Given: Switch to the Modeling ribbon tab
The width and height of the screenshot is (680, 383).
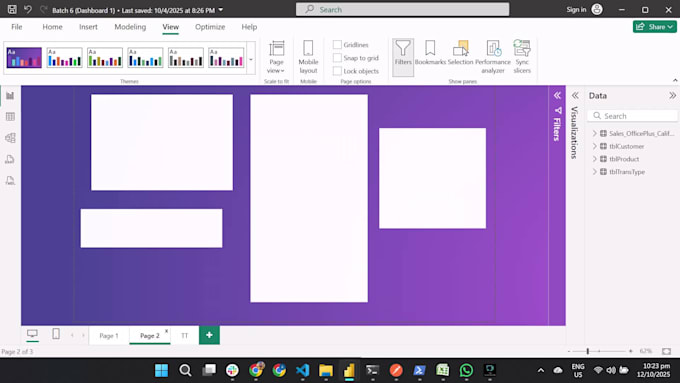Looking at the screenshot, I should point(130,27).
